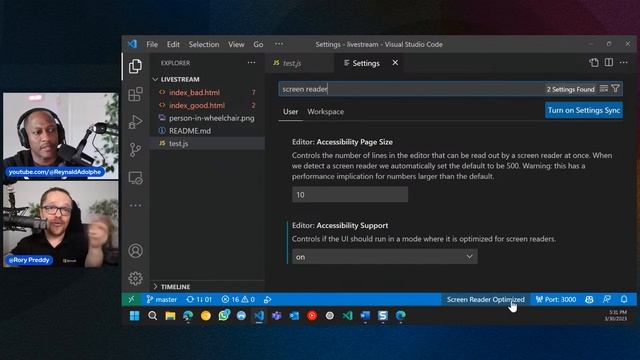The width and height of the screenshot is (640, 360).
Task: Open the Remote Explorer view icon
Action: tap(135, 178)
